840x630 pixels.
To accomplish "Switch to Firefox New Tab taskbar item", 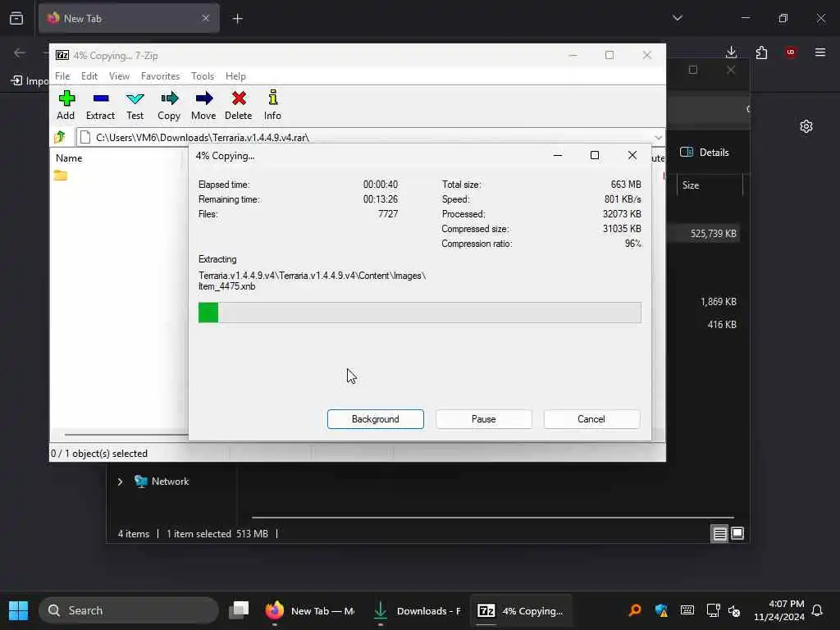I will (310, 610).
